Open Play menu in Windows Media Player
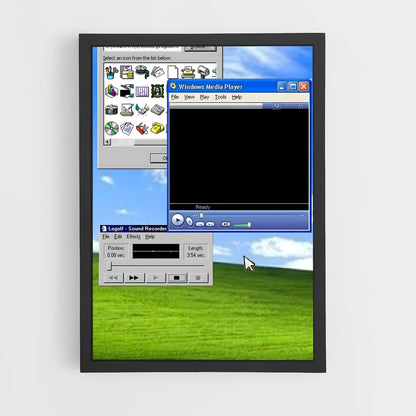The width and height of the screenshot is (416, 416). 204,97
